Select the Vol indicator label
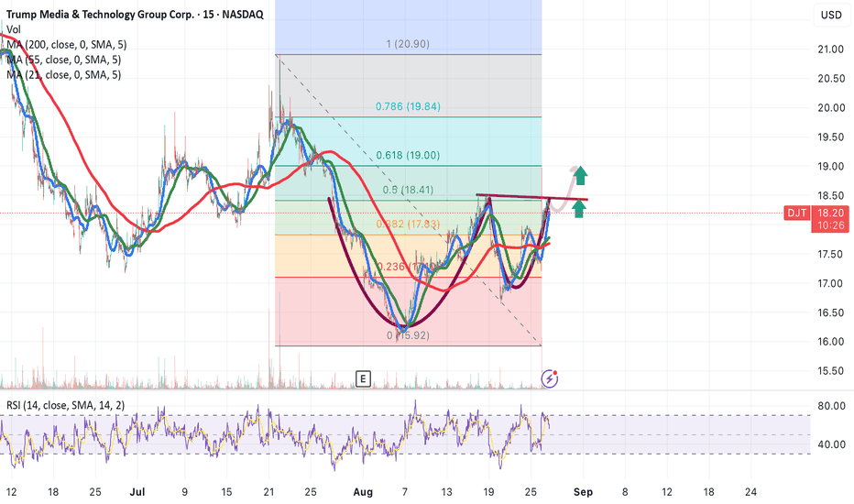This screenshot has height=504, width=854. pyautogui.click(x=14, y=29)
